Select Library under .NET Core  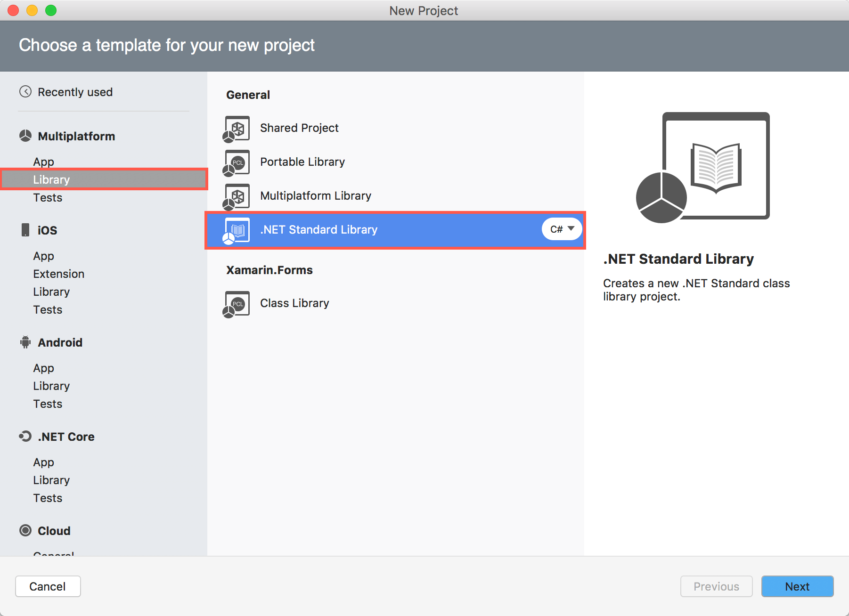tap(51, 480)
